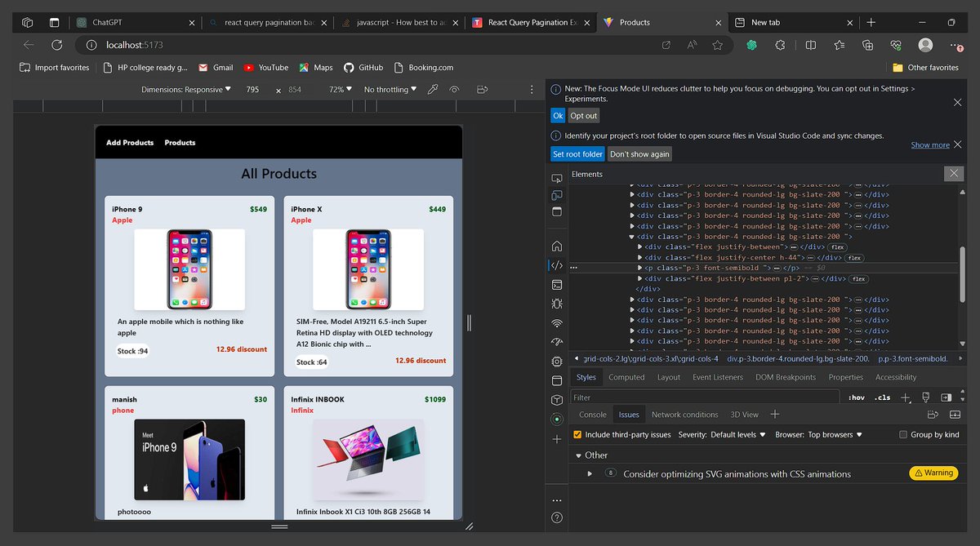980x546 pixels.
Task: Click the green circle icon in activity bar
Action: tap(557, 419)
